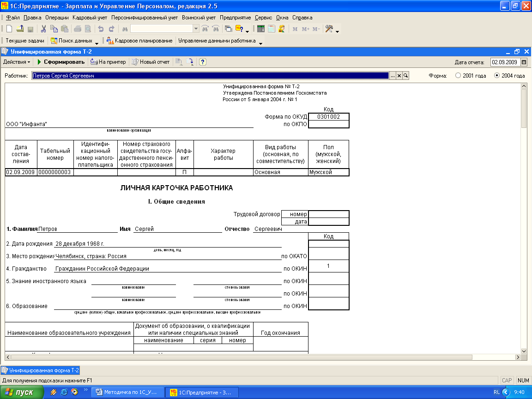The height and width of the screenshot is (399, 532).
Task: Open the Сервис menu
Action: coord(263,18)
